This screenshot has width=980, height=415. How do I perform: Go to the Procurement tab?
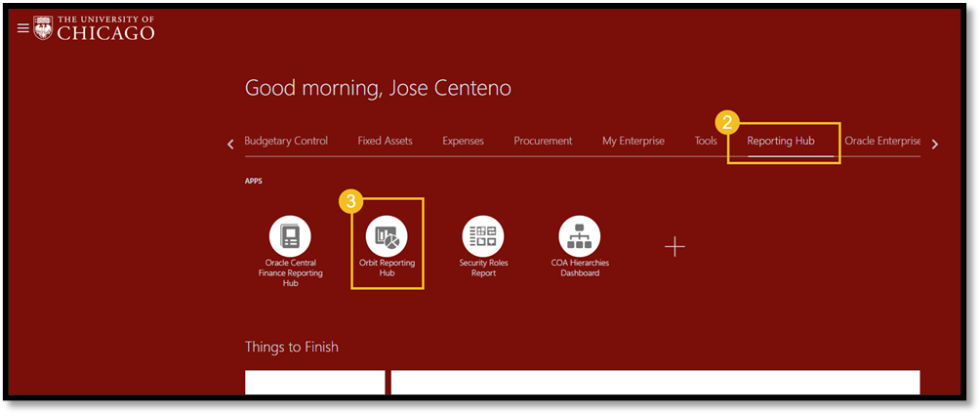point(543,141)
